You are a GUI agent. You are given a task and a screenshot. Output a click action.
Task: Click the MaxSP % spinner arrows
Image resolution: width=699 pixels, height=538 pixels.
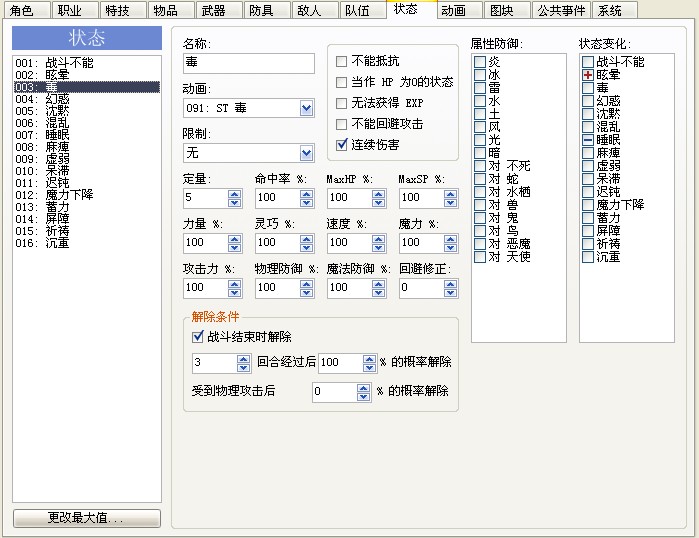[x=450, y=198]
